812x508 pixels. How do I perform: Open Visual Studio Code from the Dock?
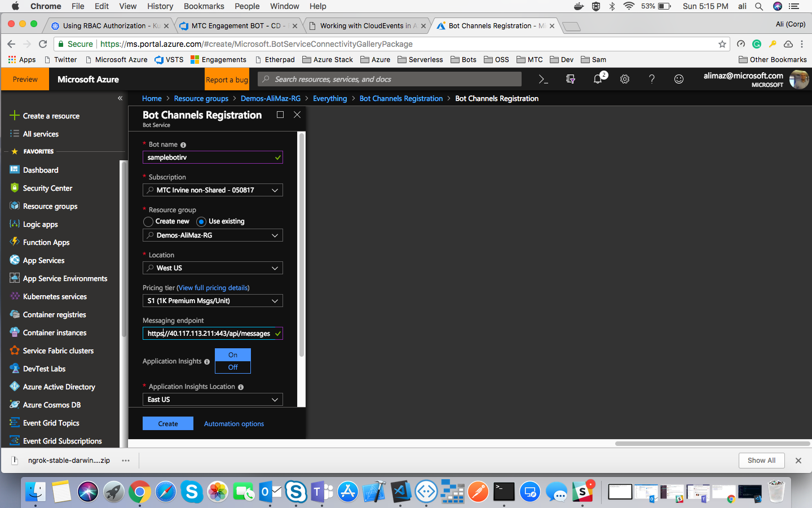[x=400, y=492]
